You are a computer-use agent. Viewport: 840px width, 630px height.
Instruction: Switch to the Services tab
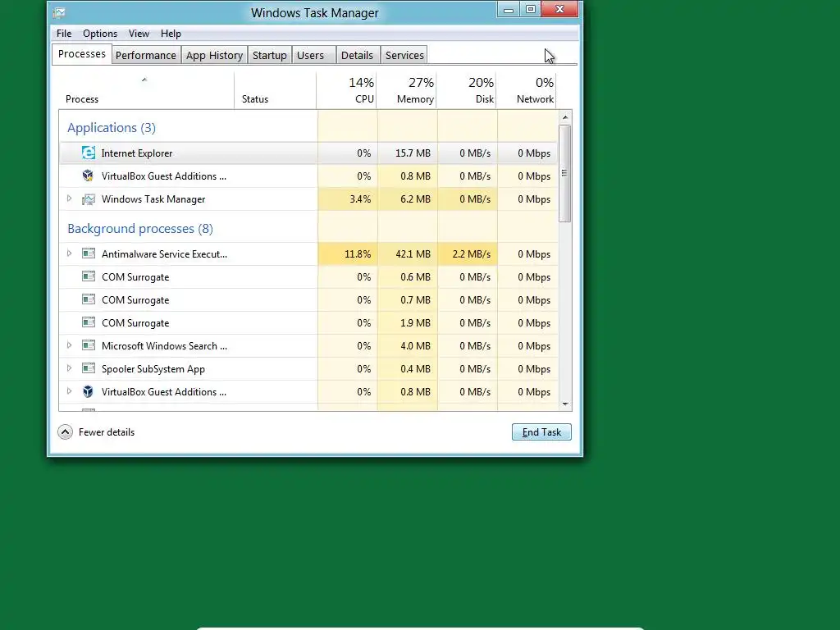pos(404,55)
